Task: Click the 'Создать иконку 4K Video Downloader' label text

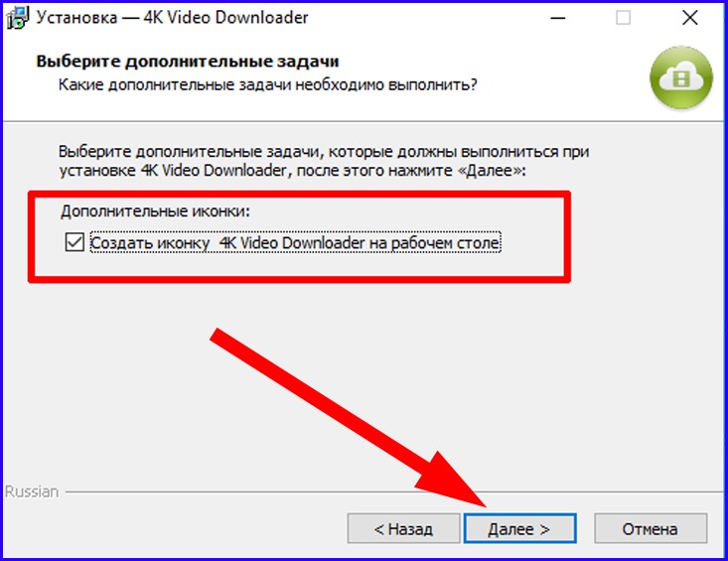Action: [x=295, y=242]
